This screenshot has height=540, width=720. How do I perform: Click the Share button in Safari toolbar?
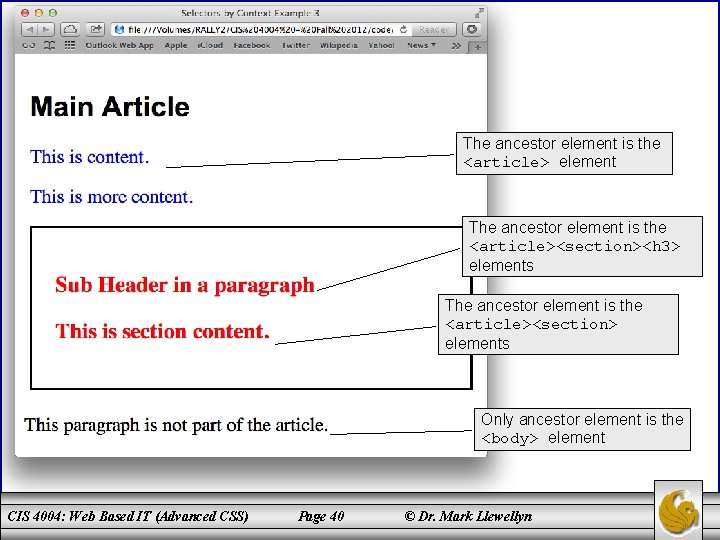click(x=95, y=30)
